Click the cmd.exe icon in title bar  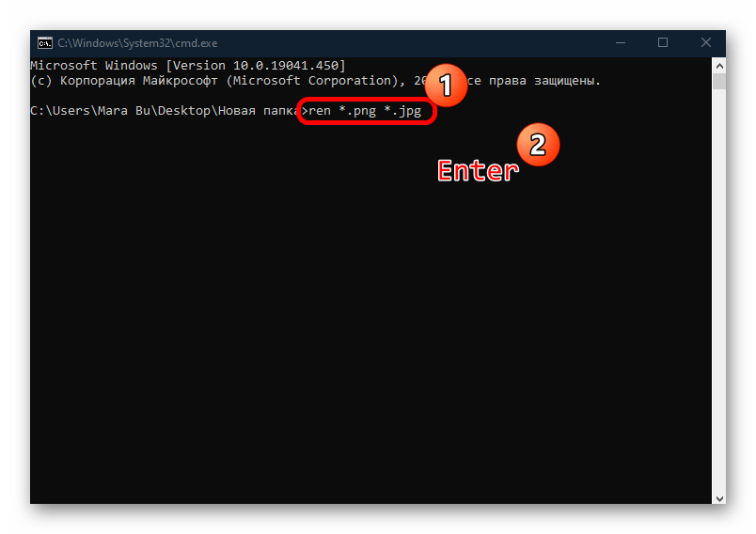tap(45, 43)
